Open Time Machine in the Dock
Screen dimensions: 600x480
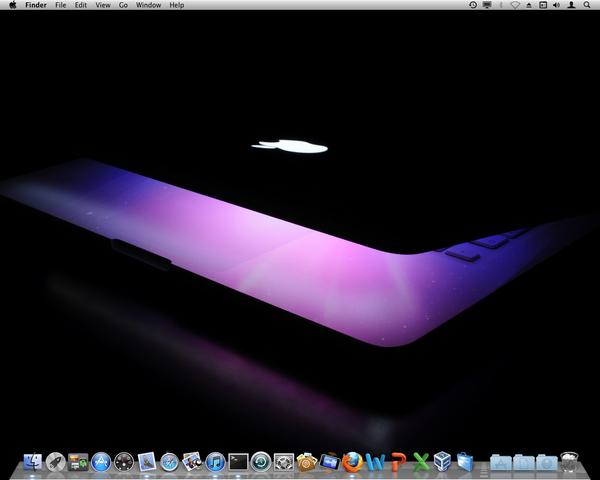(x=261, y=462)
